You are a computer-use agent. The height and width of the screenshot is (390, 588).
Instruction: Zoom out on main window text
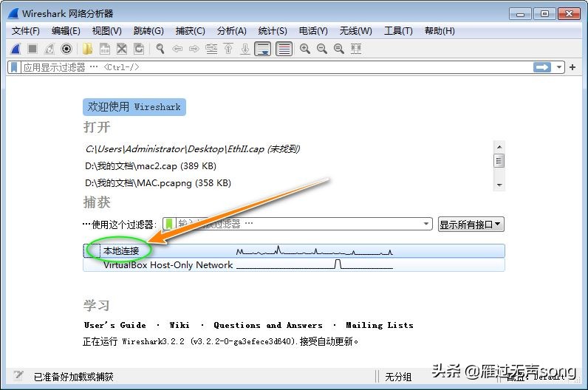[322, 49]
